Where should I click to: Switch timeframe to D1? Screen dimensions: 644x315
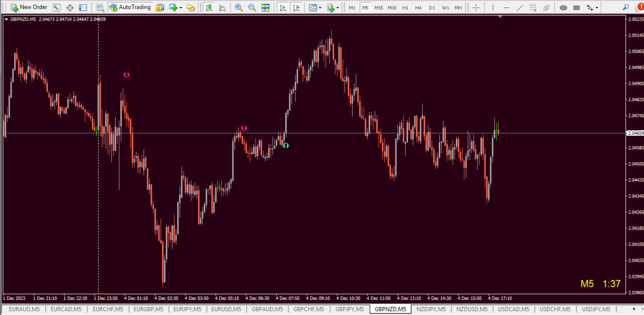click(432, 8)
